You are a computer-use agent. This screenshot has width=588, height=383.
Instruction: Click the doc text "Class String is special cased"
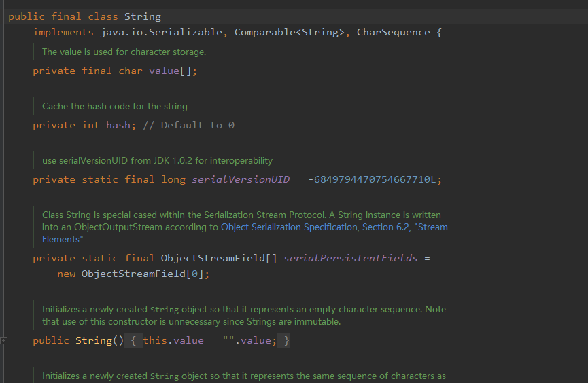tap(99, 215)
